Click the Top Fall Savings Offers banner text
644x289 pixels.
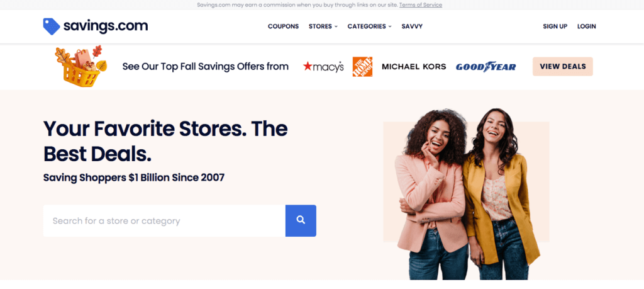tap(206, 67)
